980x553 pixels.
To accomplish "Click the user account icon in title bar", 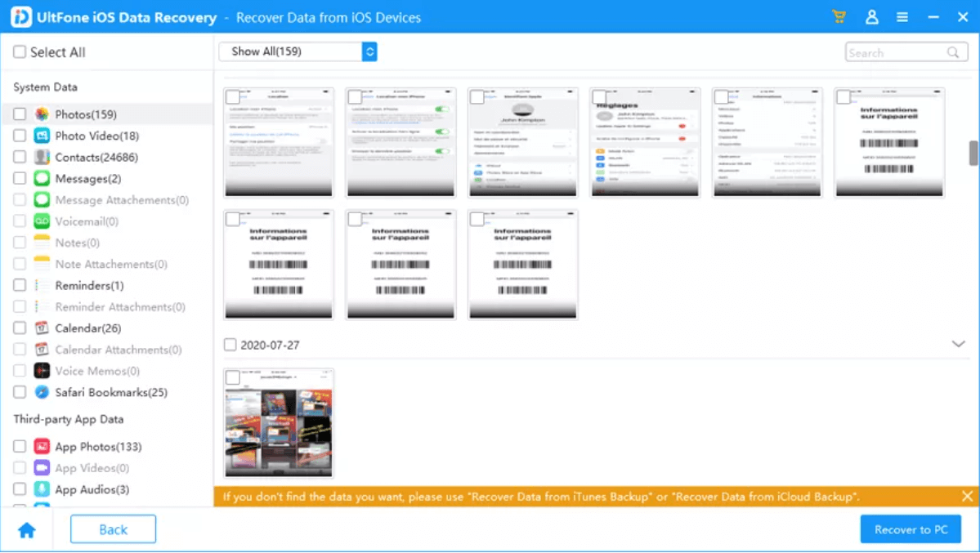I will pos(871,16).
